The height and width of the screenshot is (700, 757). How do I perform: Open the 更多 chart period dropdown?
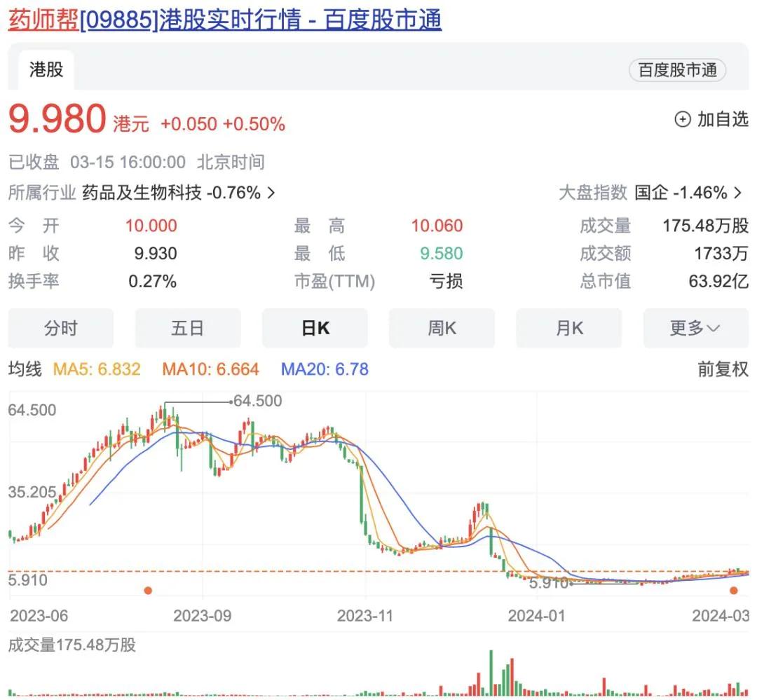point(696,328)
